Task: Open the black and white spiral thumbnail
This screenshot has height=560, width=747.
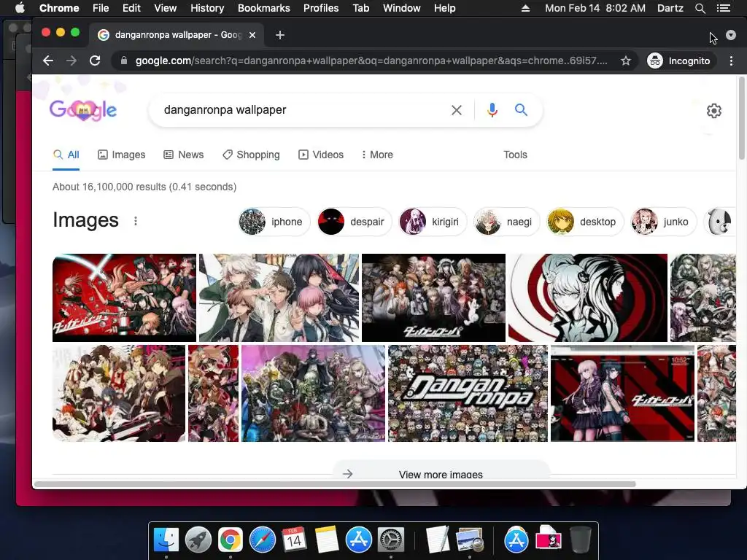Action: (x=587, y=297)
